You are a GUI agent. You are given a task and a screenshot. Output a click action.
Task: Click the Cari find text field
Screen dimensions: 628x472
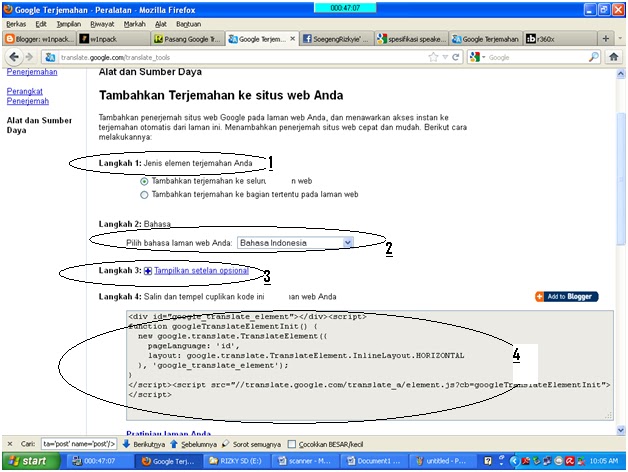79,444
